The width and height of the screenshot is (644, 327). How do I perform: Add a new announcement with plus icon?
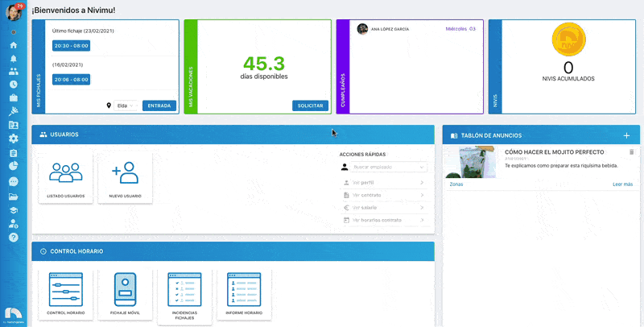point(626,135)
